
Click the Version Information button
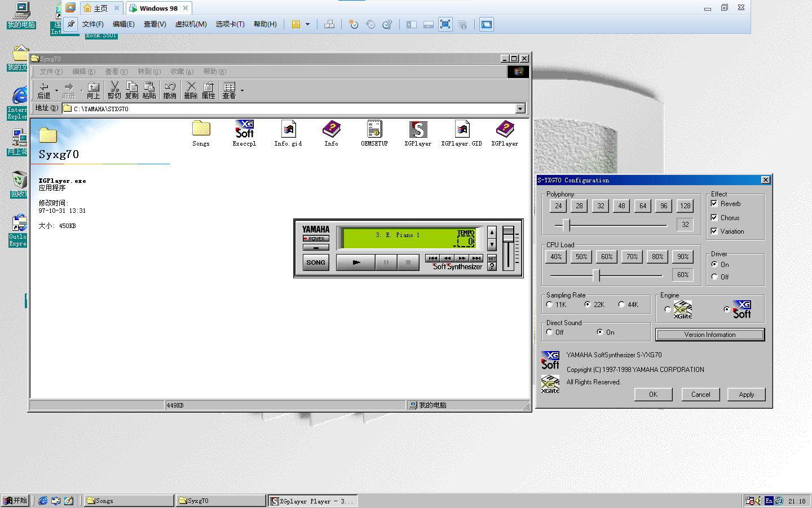(x=710, y=335)
